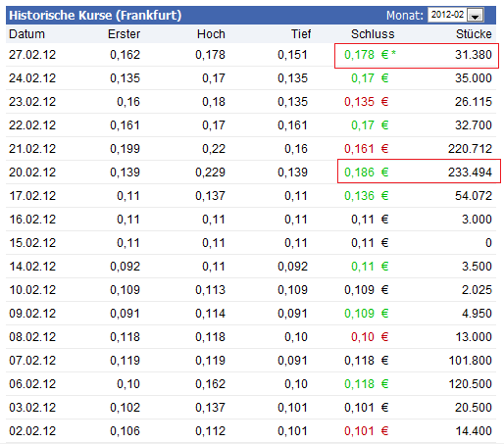Click closing price 0,136 € on 17.02.12

367,196
